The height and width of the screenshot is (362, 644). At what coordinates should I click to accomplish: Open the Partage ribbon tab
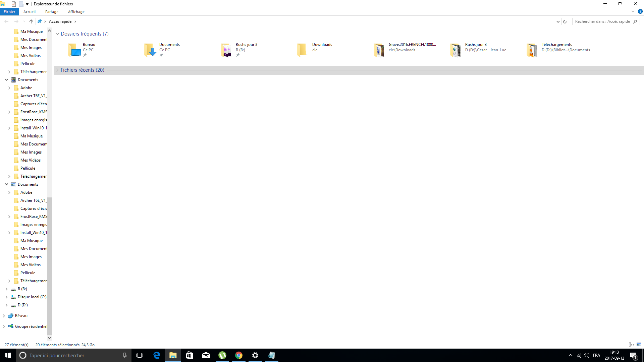(52, 12)
